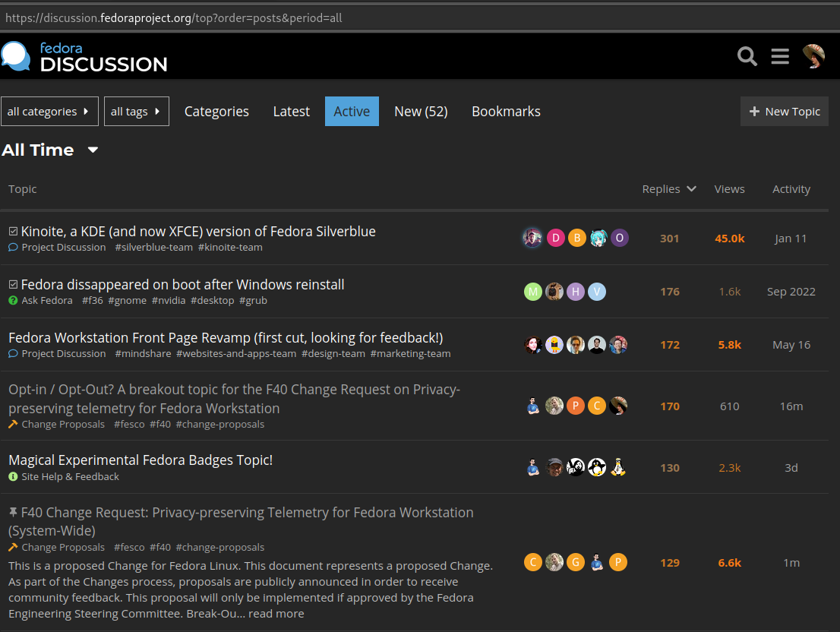Click the #grub tag
This screenshot has width=840, height=632.
point(253,301)
